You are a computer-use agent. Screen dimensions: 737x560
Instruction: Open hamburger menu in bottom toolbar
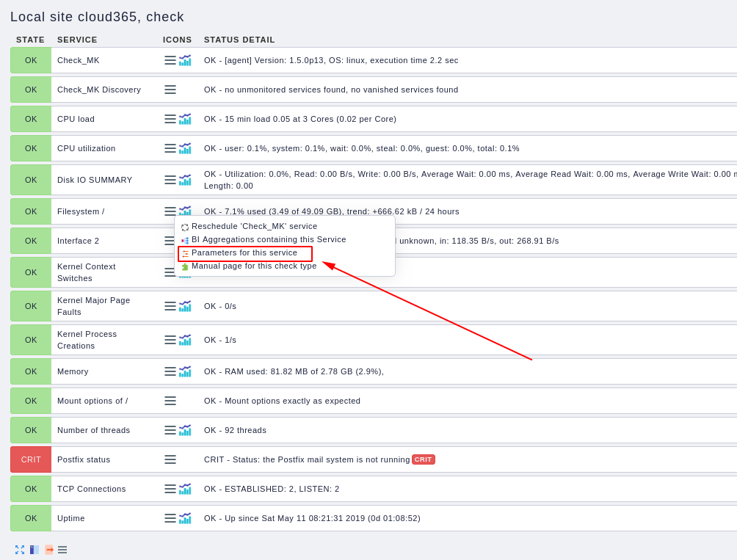pyautogui.click(x=62, y=550)
